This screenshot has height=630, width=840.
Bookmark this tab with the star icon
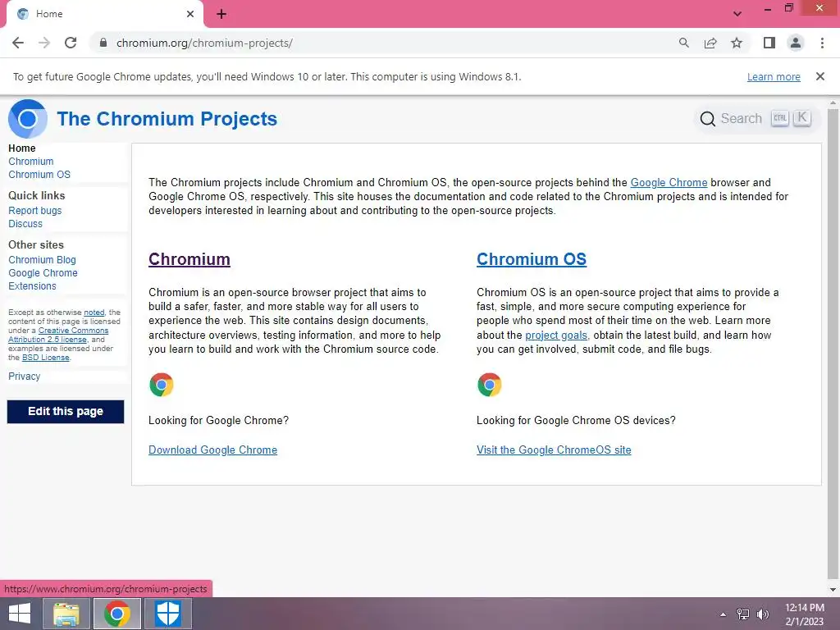click(x=737, y=43)
